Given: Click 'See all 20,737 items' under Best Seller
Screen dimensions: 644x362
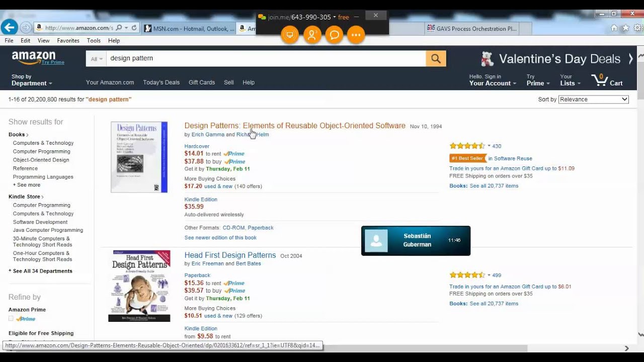Looking at the screenshot, I should (x=494, y=186).
